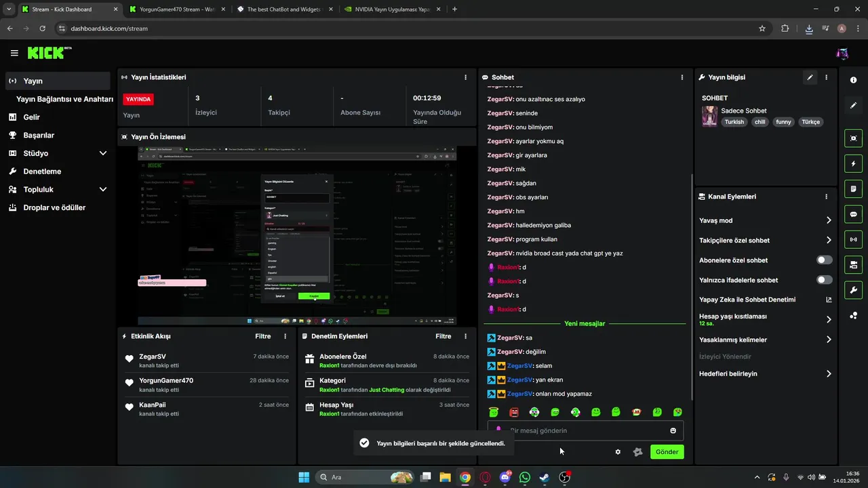Switch to The best ChatBot and Widgets tab
The height and width of the screenshot is (488, 868).
tap(285, 9)
